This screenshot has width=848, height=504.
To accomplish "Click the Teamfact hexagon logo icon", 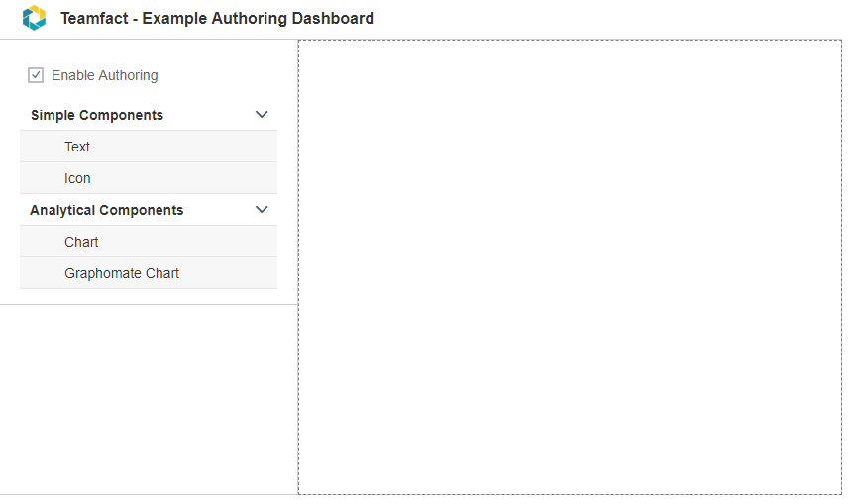I will pyautogui.click(x=34, y=18).
